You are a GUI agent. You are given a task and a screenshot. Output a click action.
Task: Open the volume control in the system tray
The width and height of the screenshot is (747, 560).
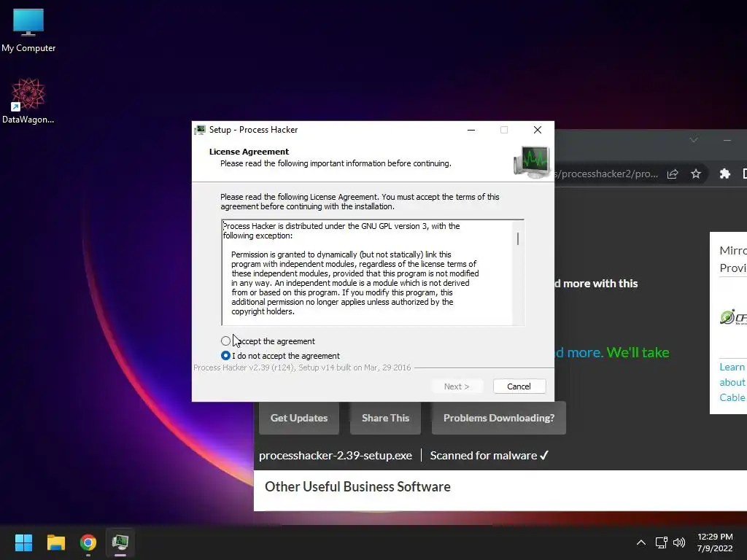click(679, 542)
